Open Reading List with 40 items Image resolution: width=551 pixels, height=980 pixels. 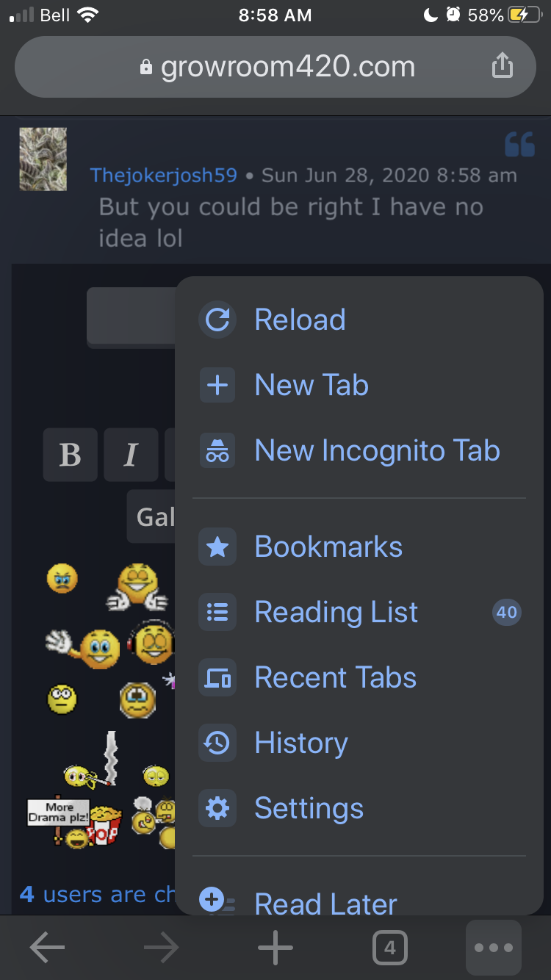(x=336, y=612)
